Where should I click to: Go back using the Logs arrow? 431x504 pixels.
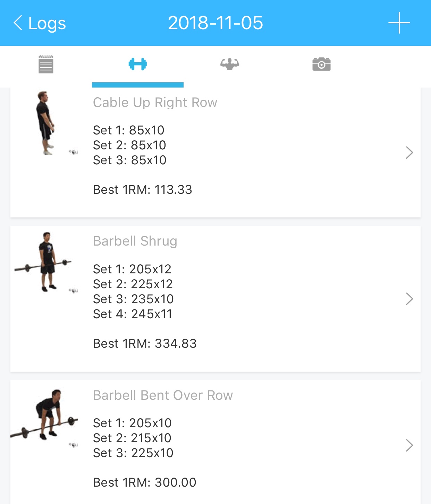coord(18,23)
